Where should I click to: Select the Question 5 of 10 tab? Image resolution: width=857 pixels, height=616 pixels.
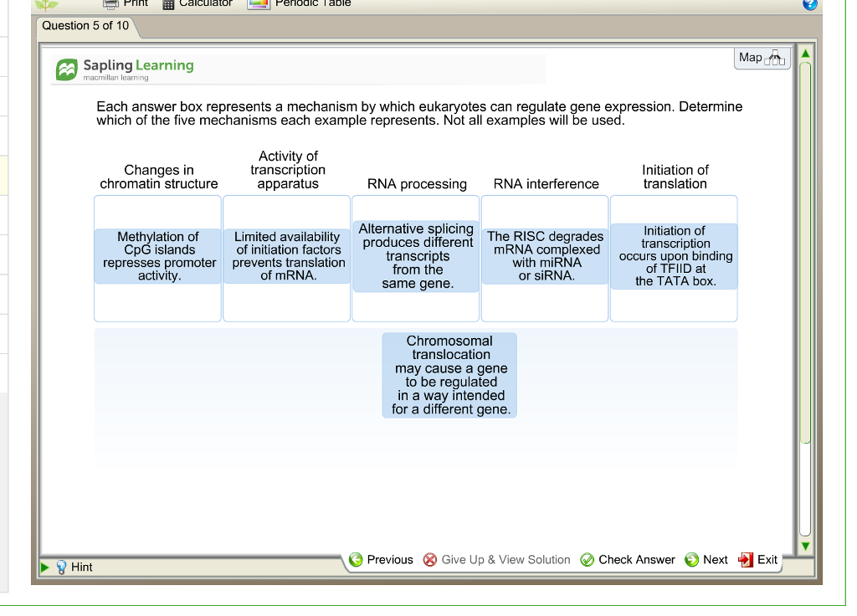pos(86,26)
